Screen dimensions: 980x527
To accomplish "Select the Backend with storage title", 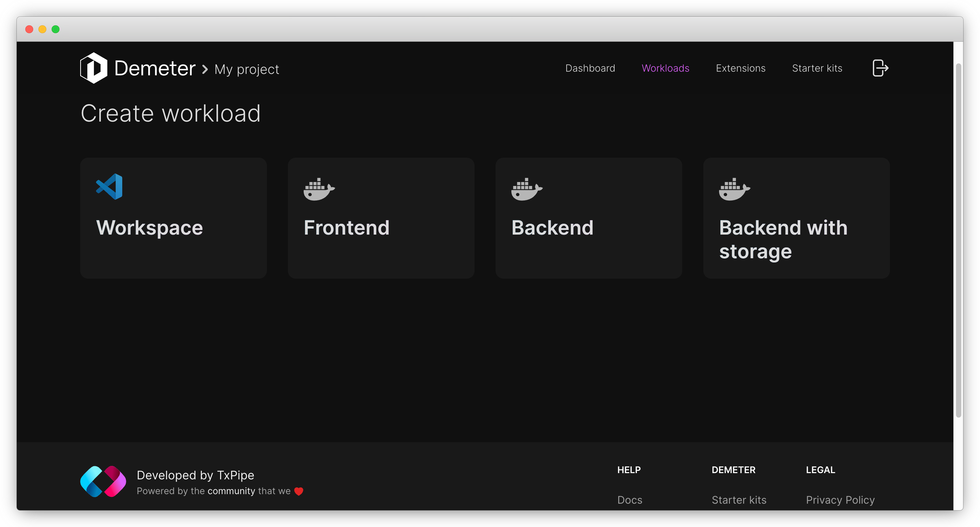I will [x=783, y=240].
